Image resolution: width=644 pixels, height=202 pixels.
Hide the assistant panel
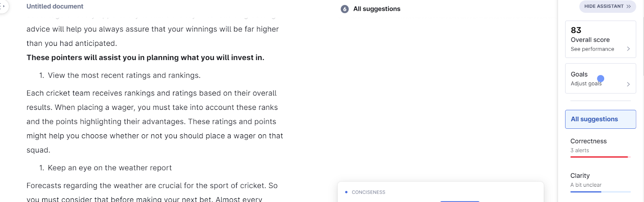[x=607, y=6]
